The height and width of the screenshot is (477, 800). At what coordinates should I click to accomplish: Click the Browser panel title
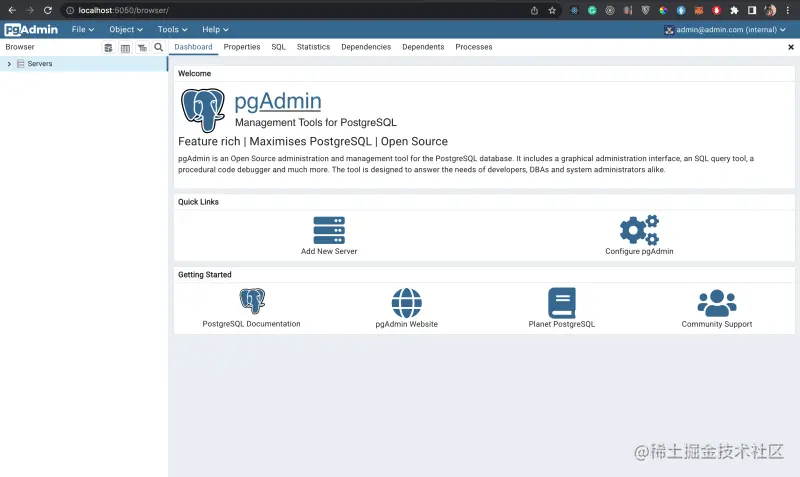pos(20,47)
